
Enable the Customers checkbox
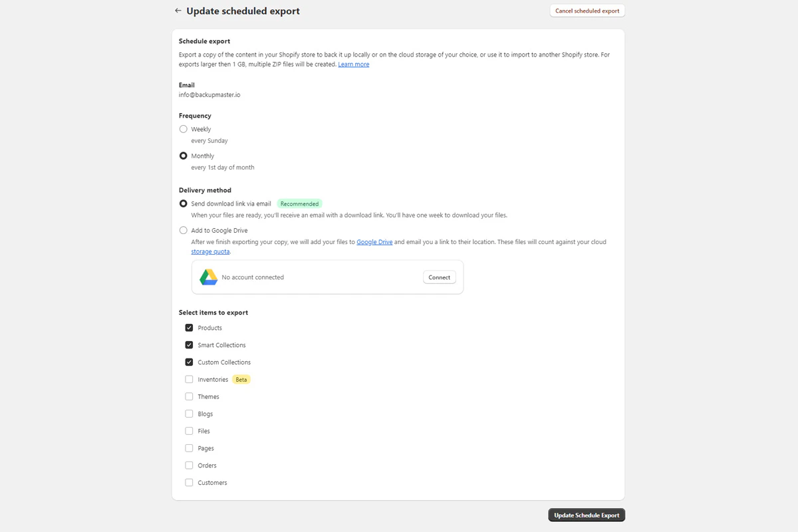tap(189, 483)
